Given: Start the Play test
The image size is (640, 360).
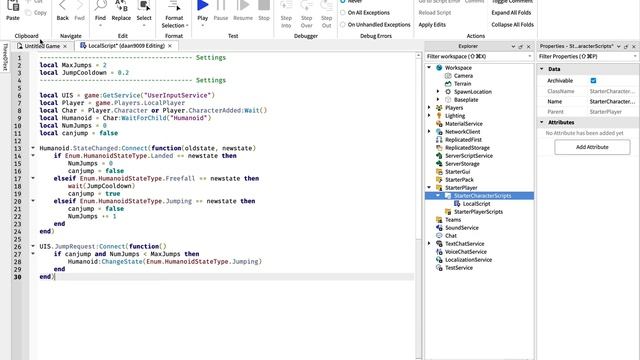Looking at the screenshot, I should (x=202, y=5).
